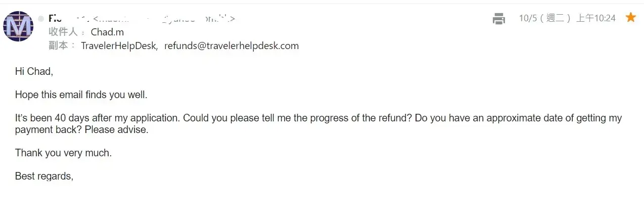Select recipient Chad.m

tap(107, 32)
